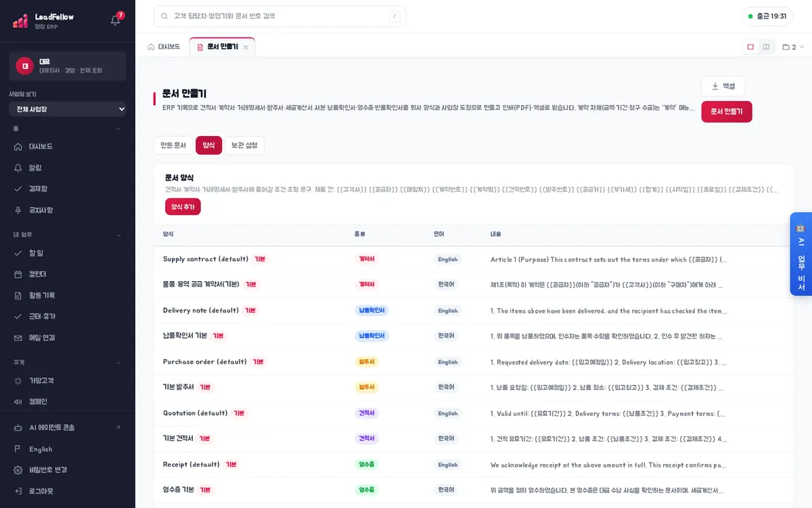
Task: Click 견적서 badge in Quotation (default) row
Action: pos(367,413)
